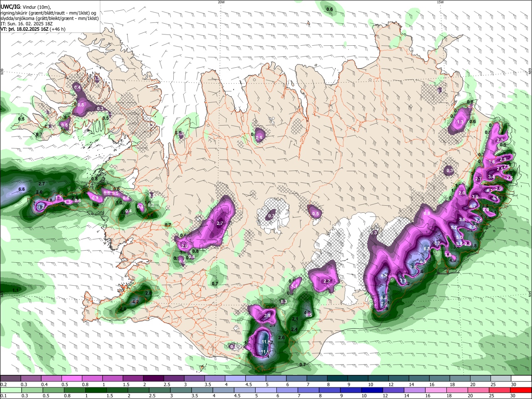Image resolution: width=532 pixels, height=399 pixels.
Task: Click the lower legend swatch between 3 and 3.5
Action: coord(180,390)
